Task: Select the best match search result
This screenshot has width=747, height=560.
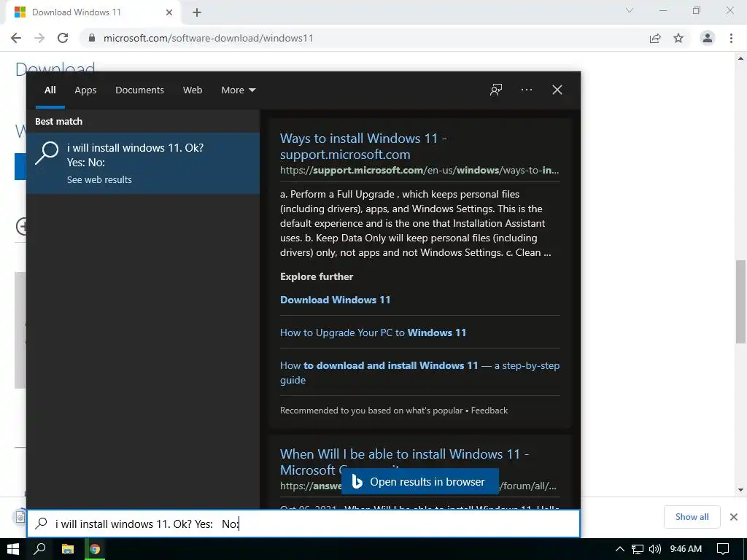Action: tap(143, 163)
